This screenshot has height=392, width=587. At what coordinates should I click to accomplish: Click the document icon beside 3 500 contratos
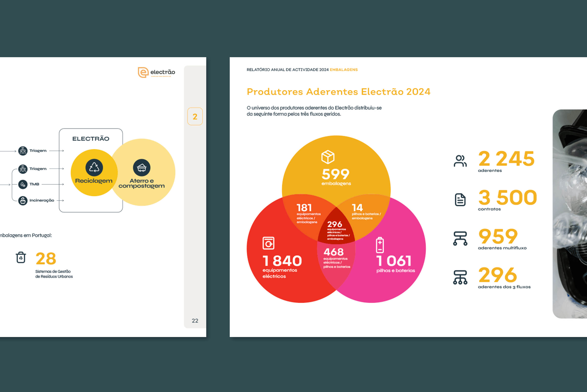click(x=460, y=200)
